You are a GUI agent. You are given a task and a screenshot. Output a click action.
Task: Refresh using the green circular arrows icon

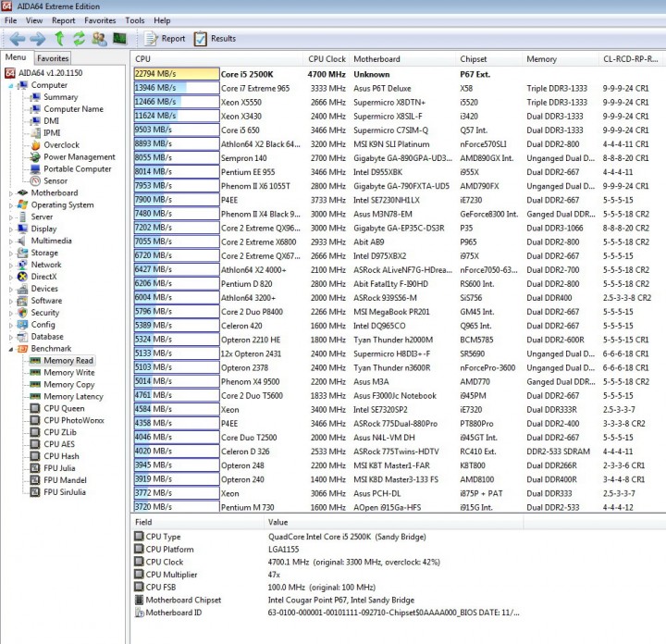[79, 39]
